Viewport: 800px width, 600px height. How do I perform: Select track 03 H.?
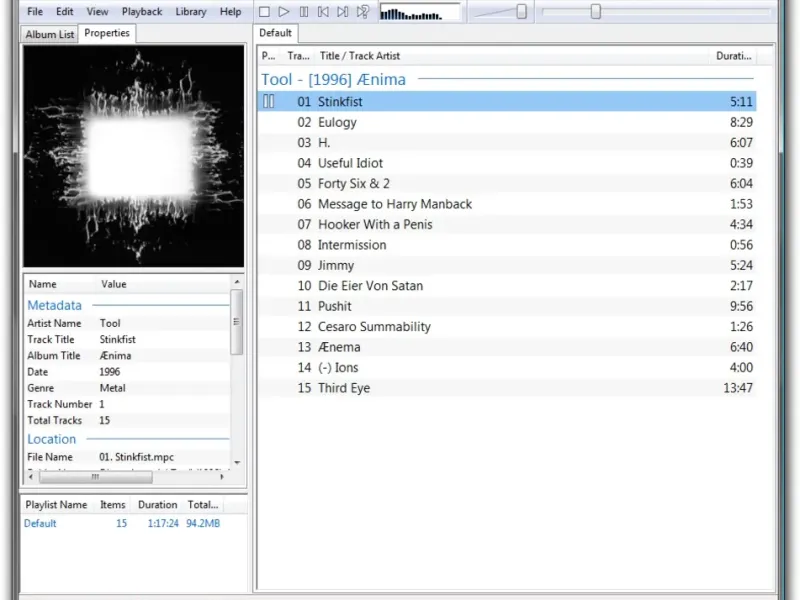507,143
